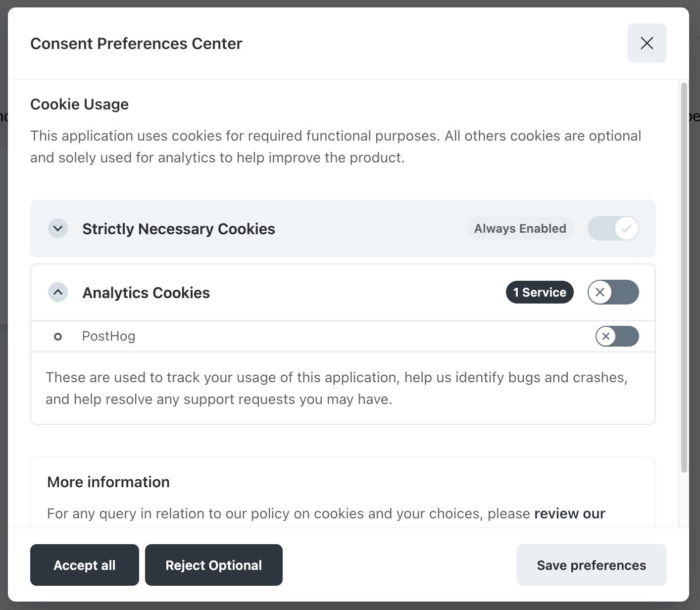Select the PostHog service label
Viewport: 700px width, 610px height.
(x=108, y=337)
